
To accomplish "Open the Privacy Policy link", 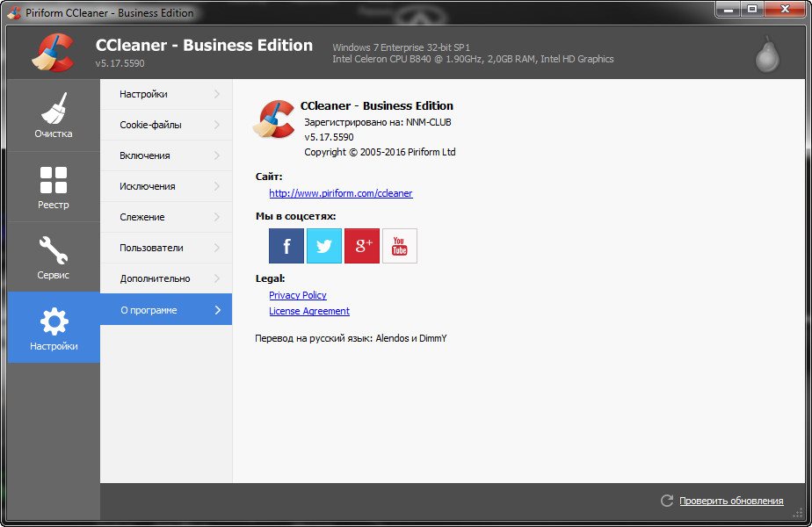I will pyautogui.click(x=298, y=295).
